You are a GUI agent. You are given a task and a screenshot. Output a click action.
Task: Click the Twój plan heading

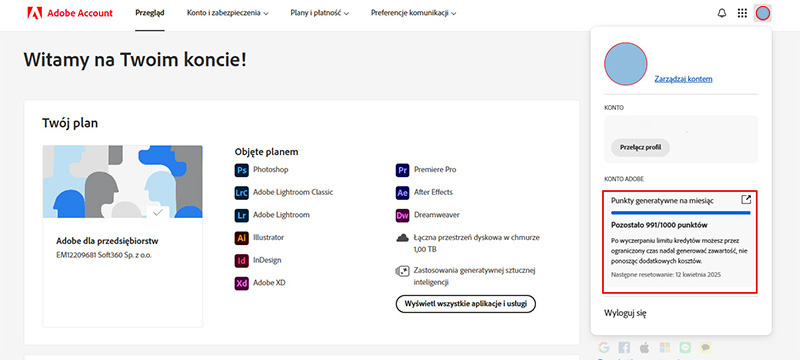coord(70,123)
